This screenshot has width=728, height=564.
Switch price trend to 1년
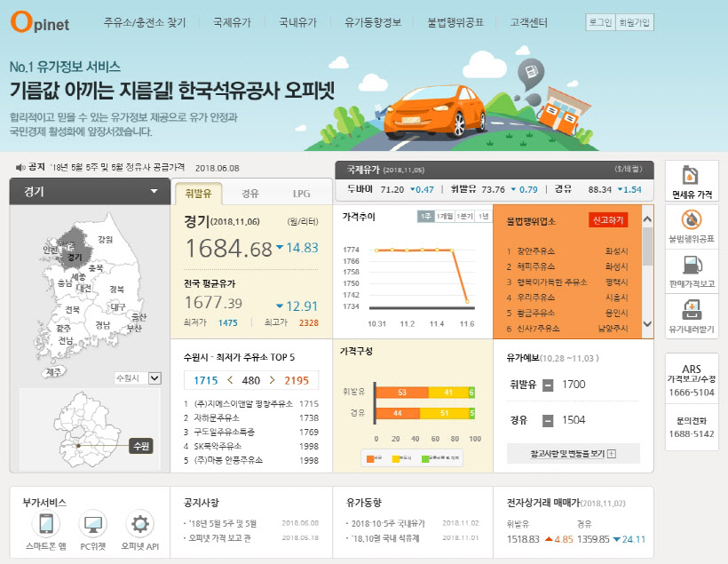(x=484, y=217)
